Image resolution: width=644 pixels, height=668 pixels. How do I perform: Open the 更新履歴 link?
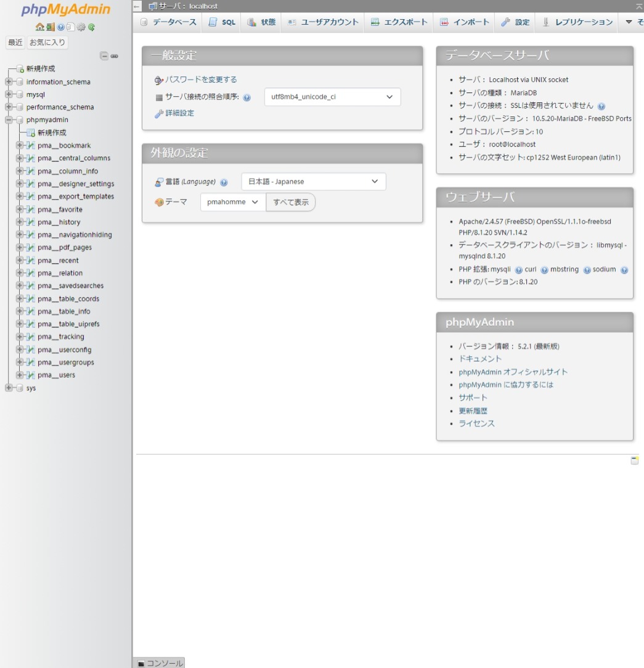pyautogui.click(x=473, y=410)
